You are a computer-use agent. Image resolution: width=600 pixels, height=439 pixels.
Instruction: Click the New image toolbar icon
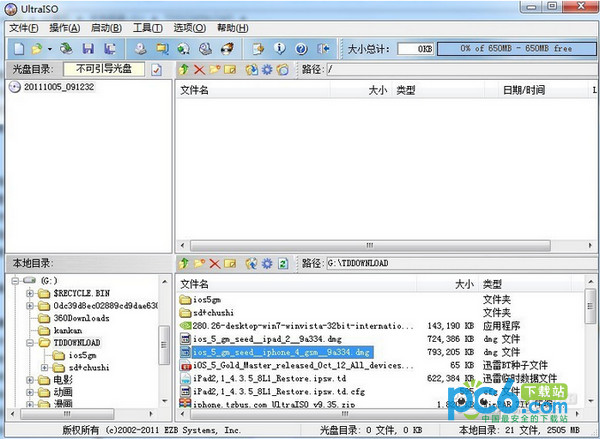coord(19,49)
